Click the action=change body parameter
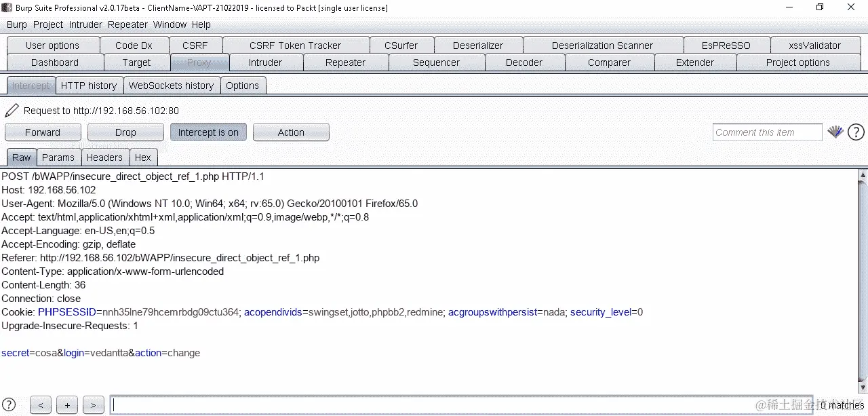868x416 pixels. click(x=167, y=353)
